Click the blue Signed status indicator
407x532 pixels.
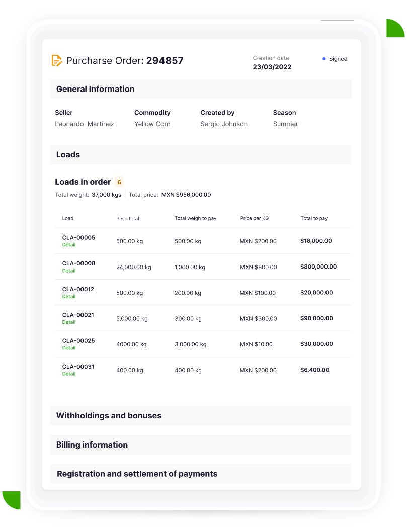point(334,59)
